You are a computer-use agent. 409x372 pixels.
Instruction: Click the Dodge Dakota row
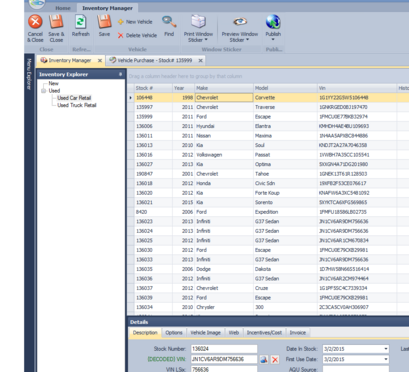pos(268,269)
